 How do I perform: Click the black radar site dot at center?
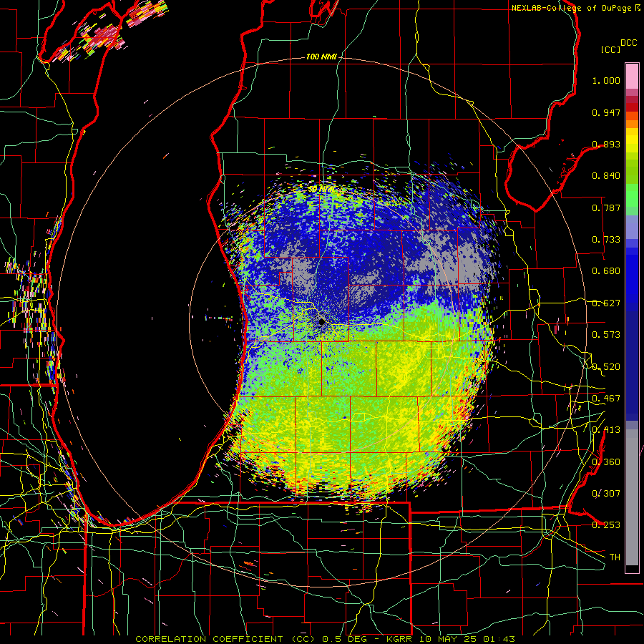(322, 323)
